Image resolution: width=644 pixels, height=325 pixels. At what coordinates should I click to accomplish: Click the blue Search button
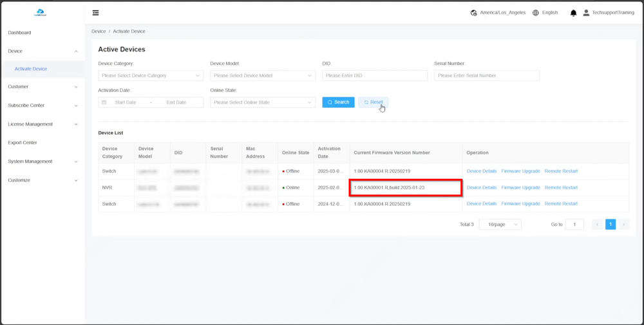coord(338,102)
